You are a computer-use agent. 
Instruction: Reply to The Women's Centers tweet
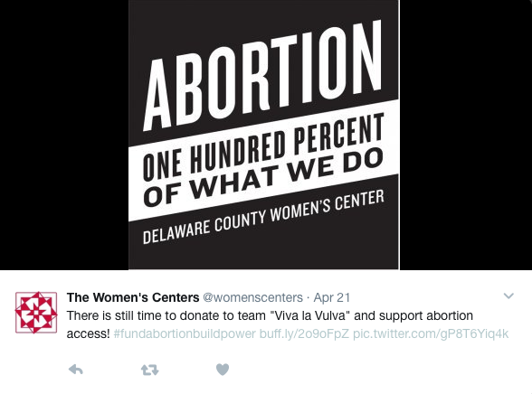pos(76,370)
